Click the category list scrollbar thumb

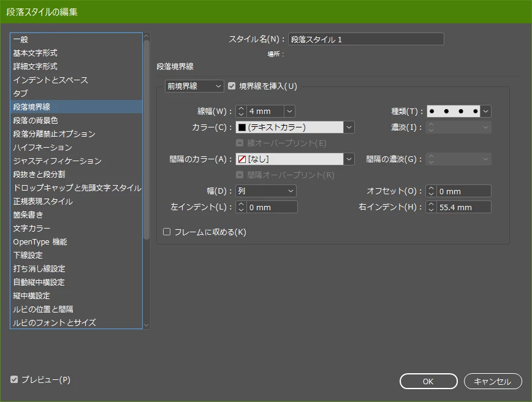pos(146,140)
